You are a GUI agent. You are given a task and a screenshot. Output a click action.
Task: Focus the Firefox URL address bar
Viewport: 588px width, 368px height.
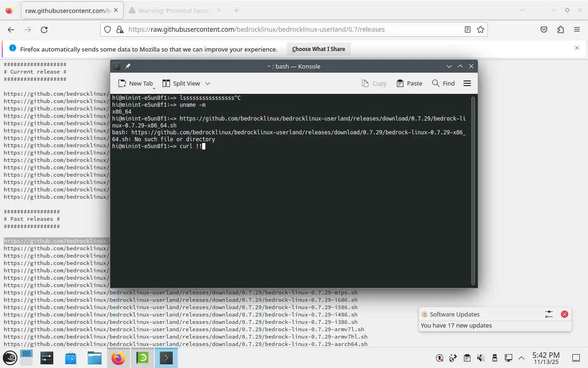[294, 29]
